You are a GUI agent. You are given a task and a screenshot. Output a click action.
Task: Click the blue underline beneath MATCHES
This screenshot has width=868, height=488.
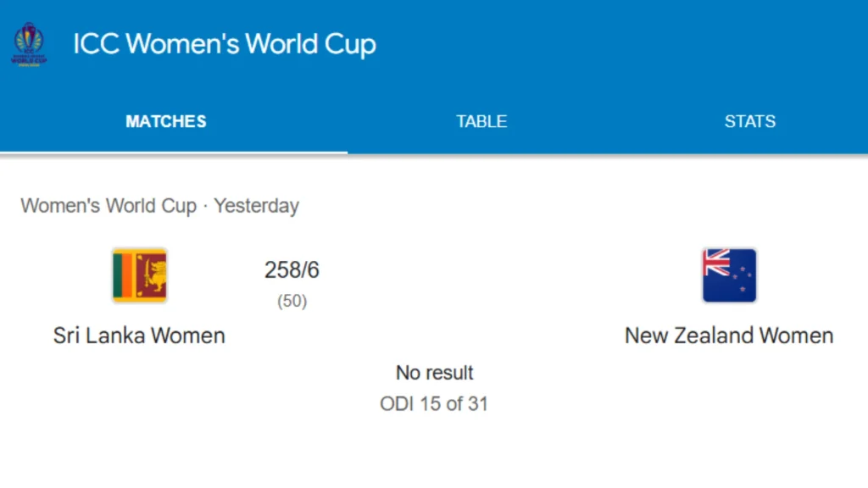click(x=174, y=152)
